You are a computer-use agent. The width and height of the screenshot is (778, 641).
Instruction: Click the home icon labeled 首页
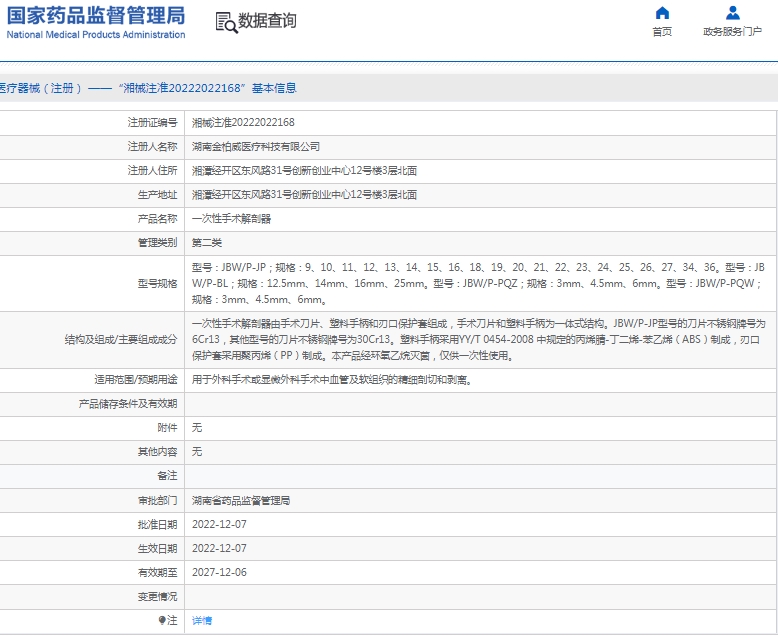pyautogui.click(x=662, y=12)
